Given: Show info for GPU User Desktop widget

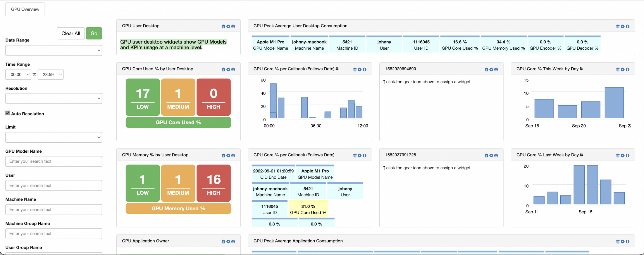Looking at the screenshot, I should point(233,26).
